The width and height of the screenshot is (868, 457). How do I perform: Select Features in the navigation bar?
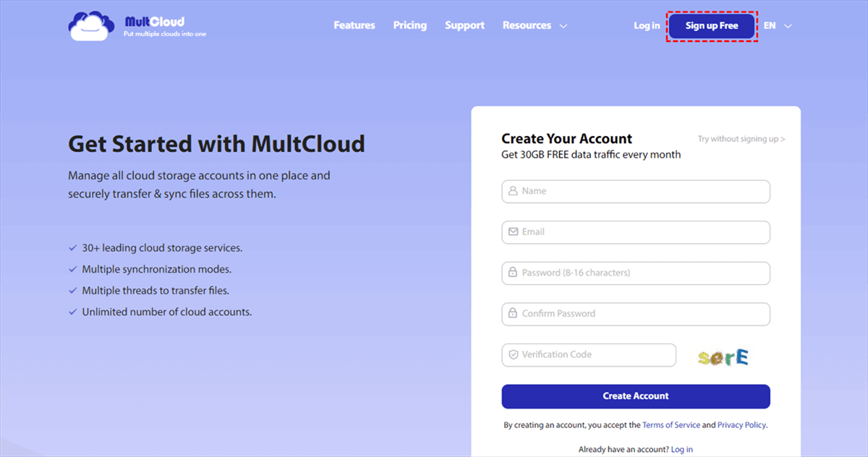pyautogui.click(x=354, y=25)
